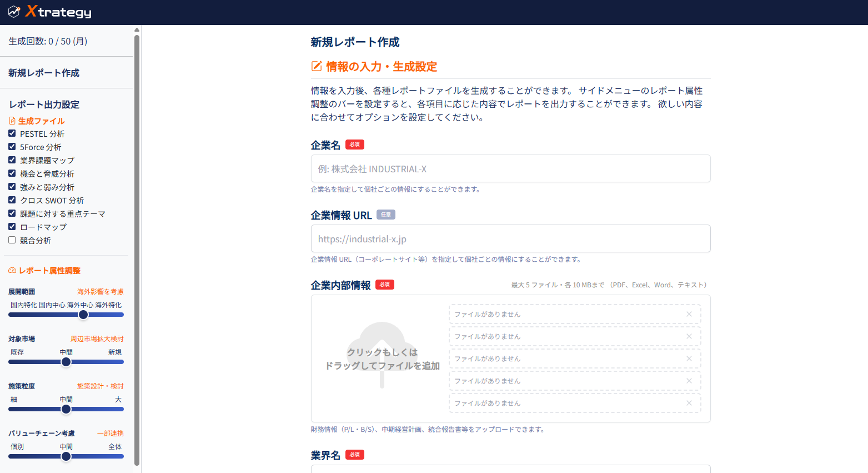Click the 対象市場 slider handle

tap(66, 362)
